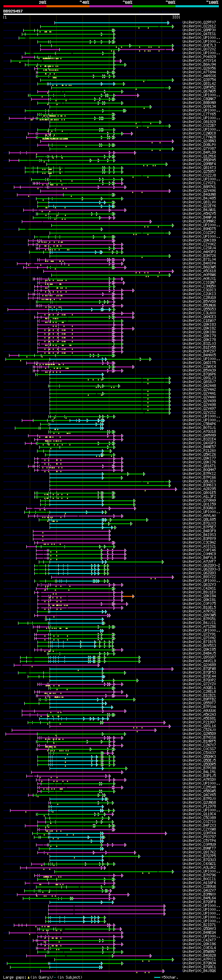The height and width of the screenshot is (980, 222).
Task: Click the 333 end position label
Action: point(175,17)
